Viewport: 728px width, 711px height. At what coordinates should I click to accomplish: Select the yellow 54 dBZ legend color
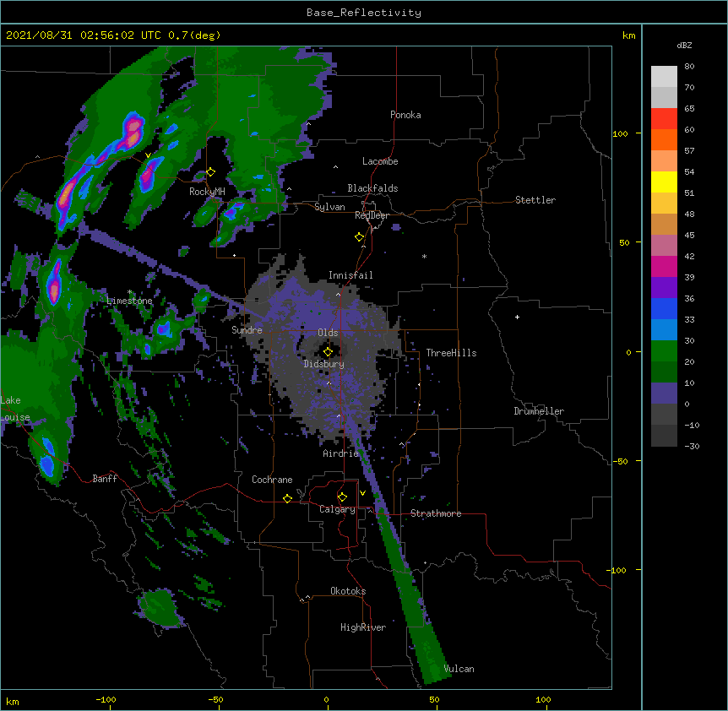tap(664, 182)
